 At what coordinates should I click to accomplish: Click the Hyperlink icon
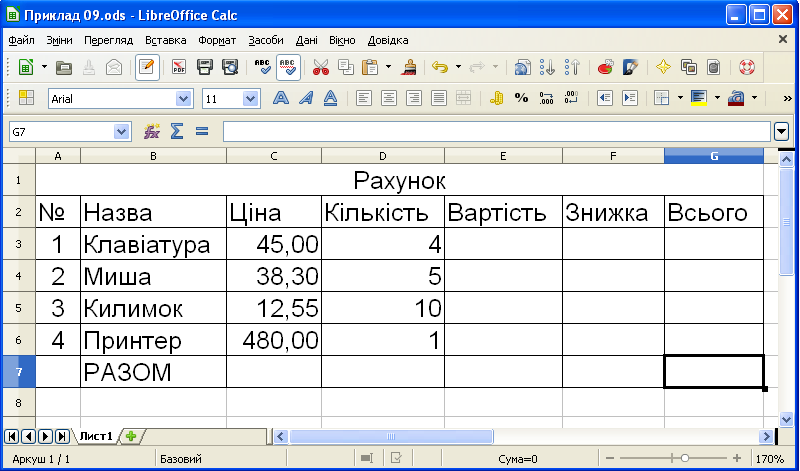pyautogui.click(x=522, y=67)
